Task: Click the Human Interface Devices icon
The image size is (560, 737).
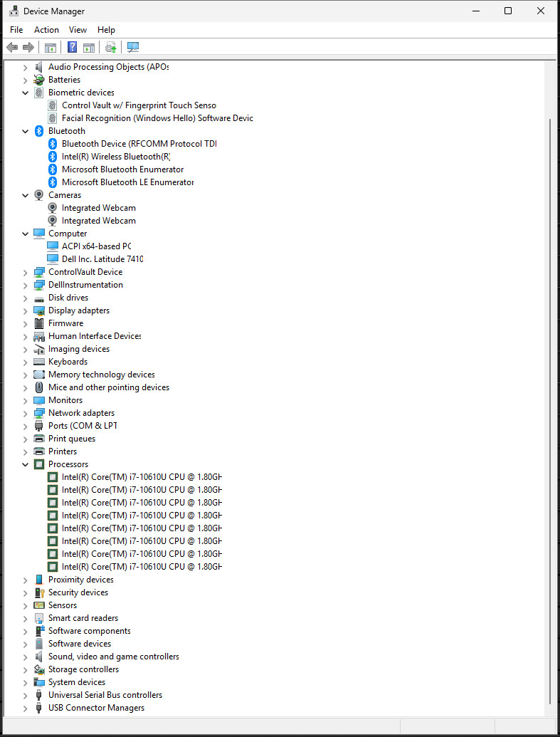Action: pyautogui.click(x=39, y=337)
